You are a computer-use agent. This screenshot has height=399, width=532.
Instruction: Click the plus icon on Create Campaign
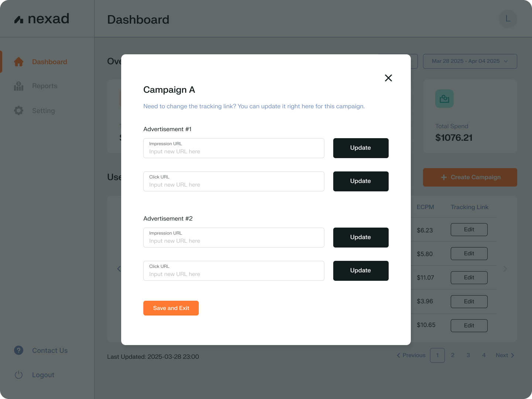(444, 177)
